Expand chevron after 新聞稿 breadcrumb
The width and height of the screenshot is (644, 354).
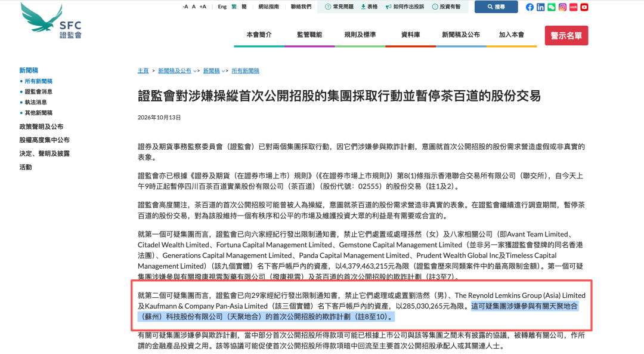point(224,71)
